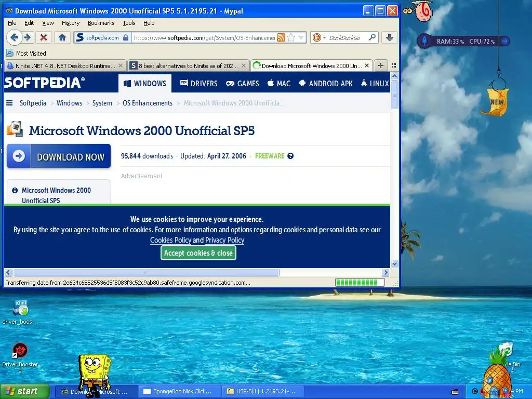Click the Windows breadcrumb link

tap(69, 103)
